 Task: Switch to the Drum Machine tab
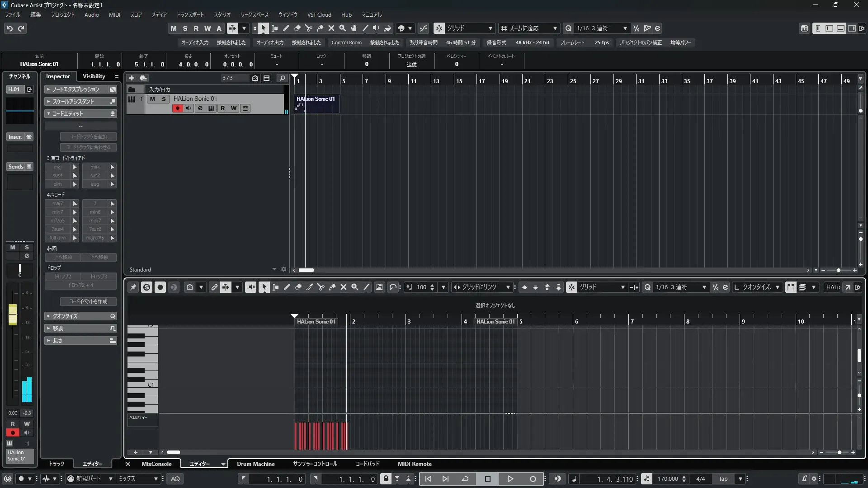255,464
